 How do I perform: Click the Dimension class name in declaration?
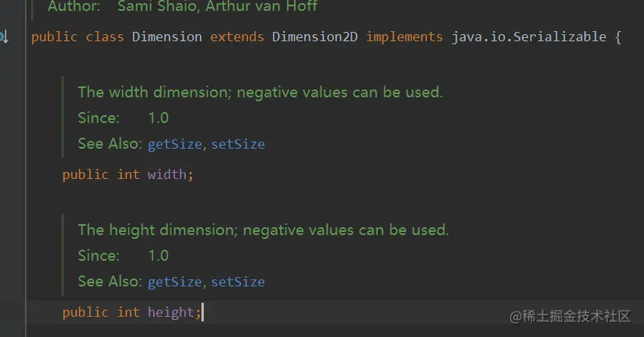tap(167, 37)
